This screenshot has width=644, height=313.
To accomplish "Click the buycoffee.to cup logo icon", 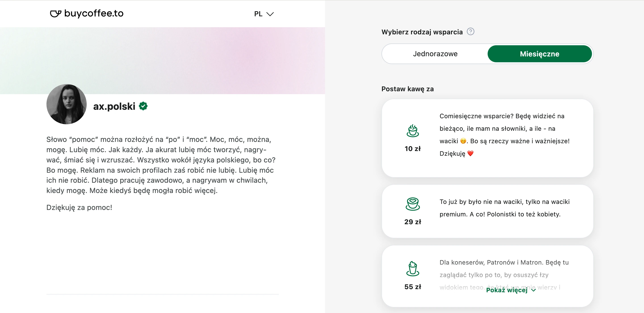I will click(55, 13).
